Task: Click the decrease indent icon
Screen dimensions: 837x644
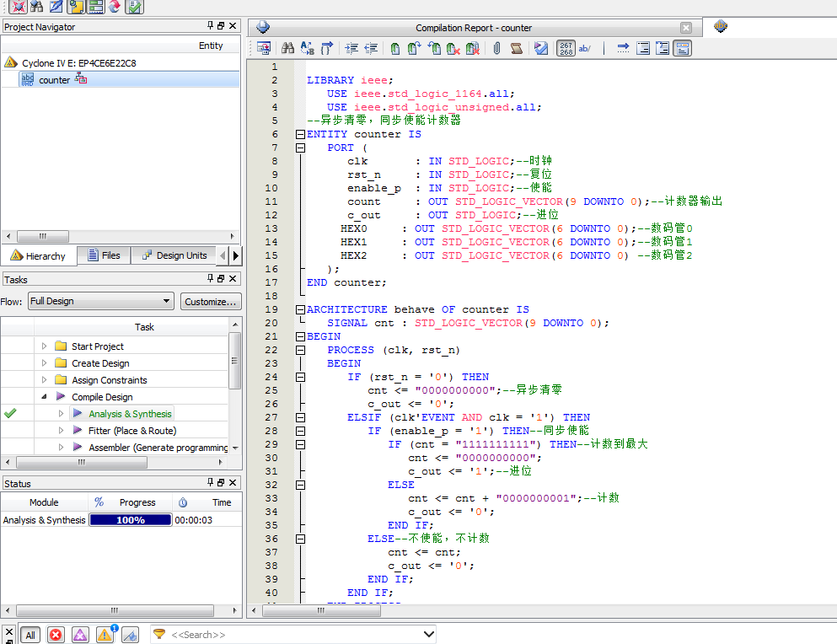Action: pyautogui.click(x=372, y=49)
